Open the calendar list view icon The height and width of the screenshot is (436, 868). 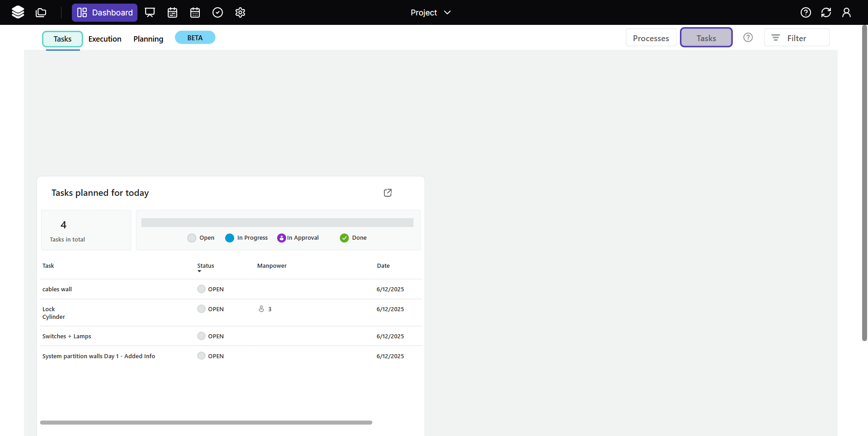point(172,13)
